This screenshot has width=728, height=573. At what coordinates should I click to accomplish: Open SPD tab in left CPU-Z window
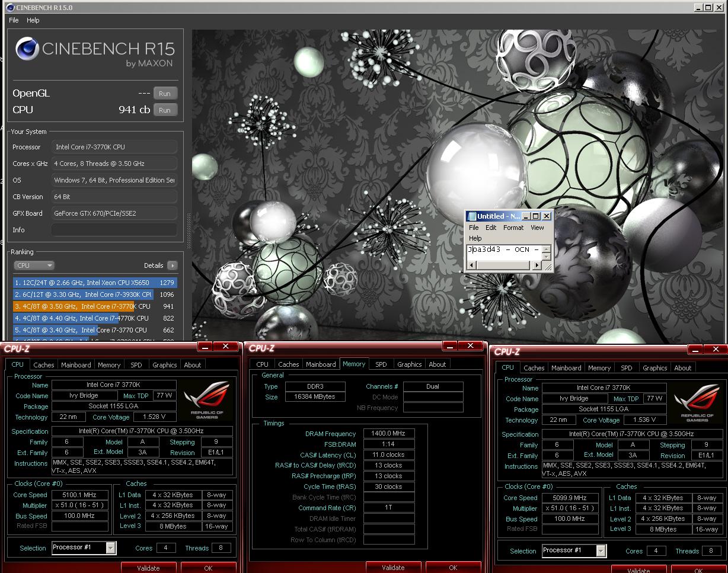point(136,365)
